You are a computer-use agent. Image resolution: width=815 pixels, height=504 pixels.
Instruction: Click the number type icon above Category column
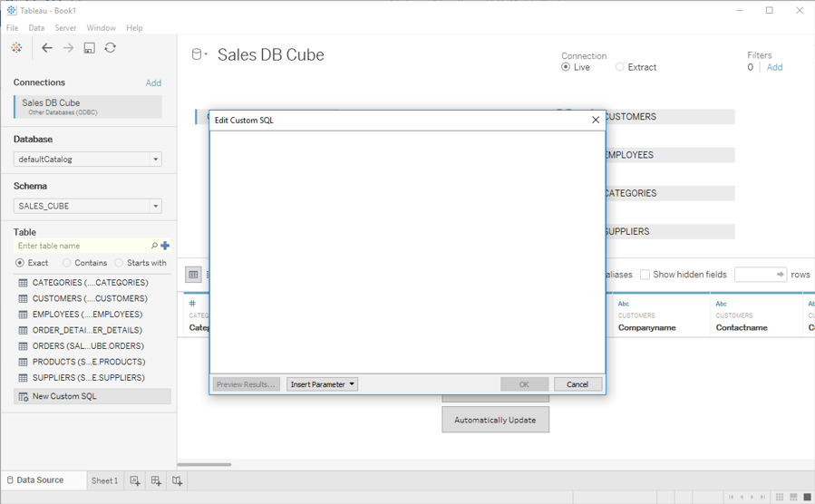click(x=192, y=304)
